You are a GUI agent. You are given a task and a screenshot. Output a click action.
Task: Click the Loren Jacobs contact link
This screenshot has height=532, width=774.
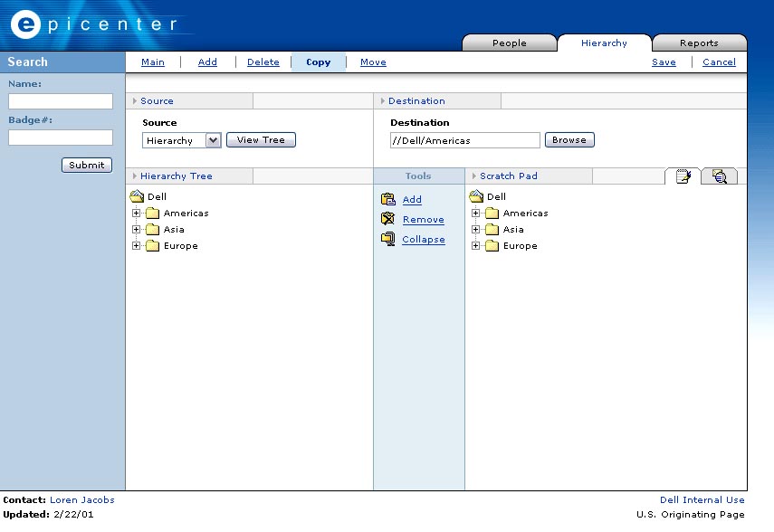pos(82,500)
